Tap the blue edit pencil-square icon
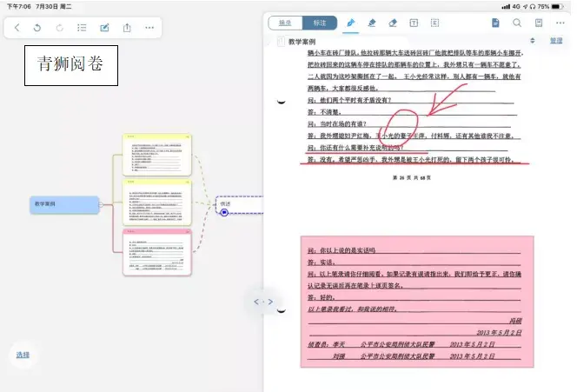The image size is (577, 392). [104, 28]
